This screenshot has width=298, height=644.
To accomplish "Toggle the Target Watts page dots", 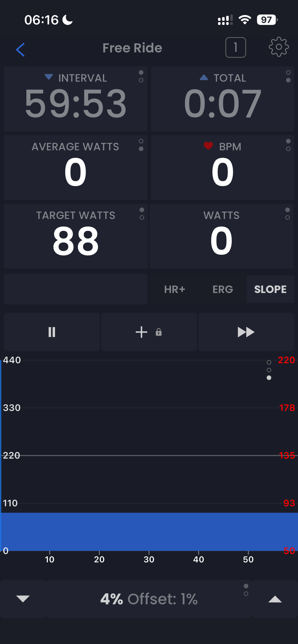I will pos(142,214).
